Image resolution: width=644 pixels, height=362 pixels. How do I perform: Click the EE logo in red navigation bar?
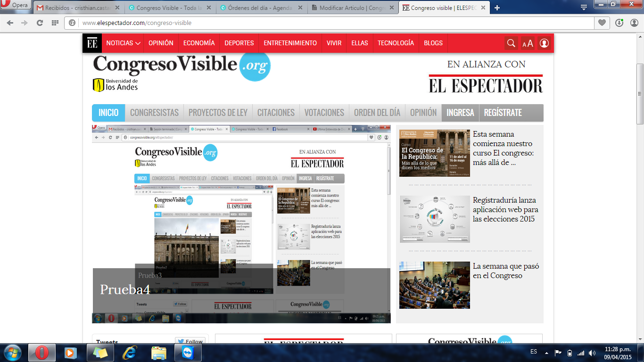coord(92,43)
